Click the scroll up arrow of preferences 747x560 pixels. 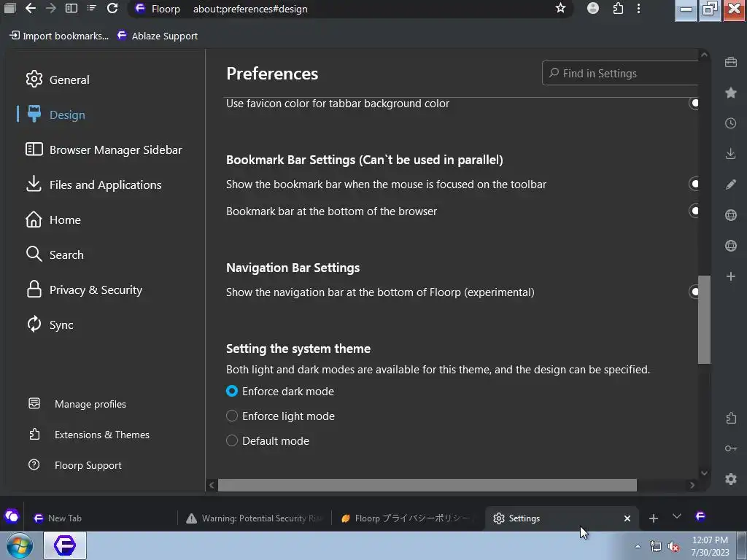(x=704, y=55)
